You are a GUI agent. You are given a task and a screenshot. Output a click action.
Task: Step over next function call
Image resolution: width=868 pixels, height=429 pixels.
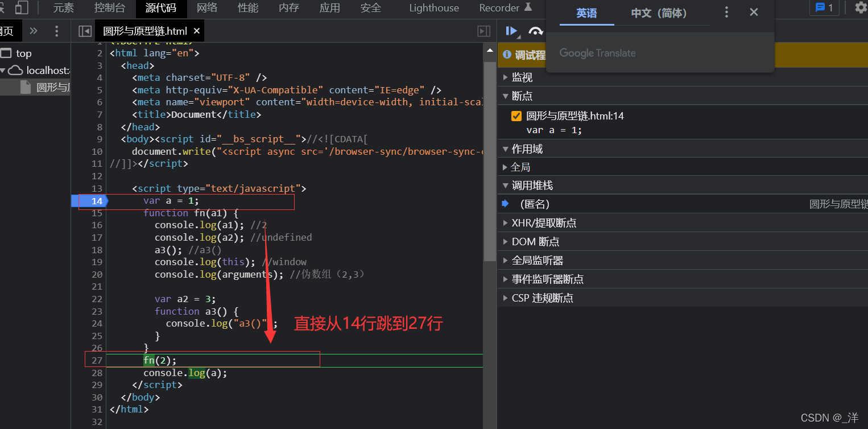[x=536, y=31]
